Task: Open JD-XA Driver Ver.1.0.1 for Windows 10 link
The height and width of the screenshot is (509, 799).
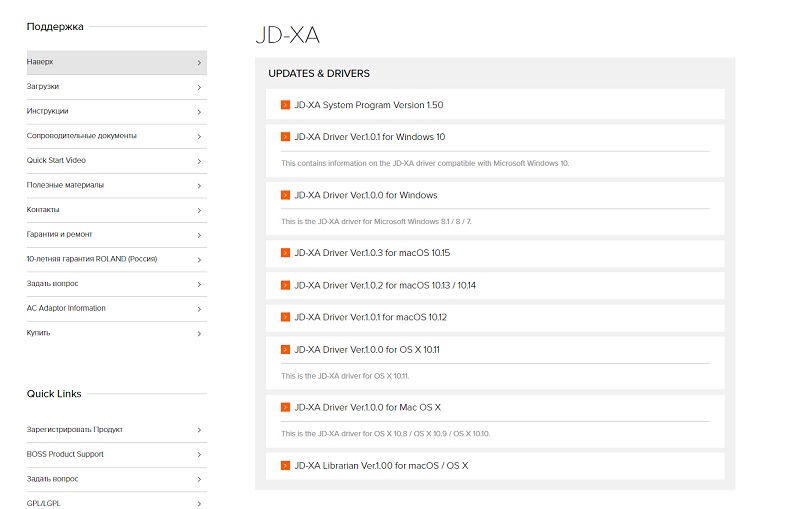Action: tap(369, 137)
